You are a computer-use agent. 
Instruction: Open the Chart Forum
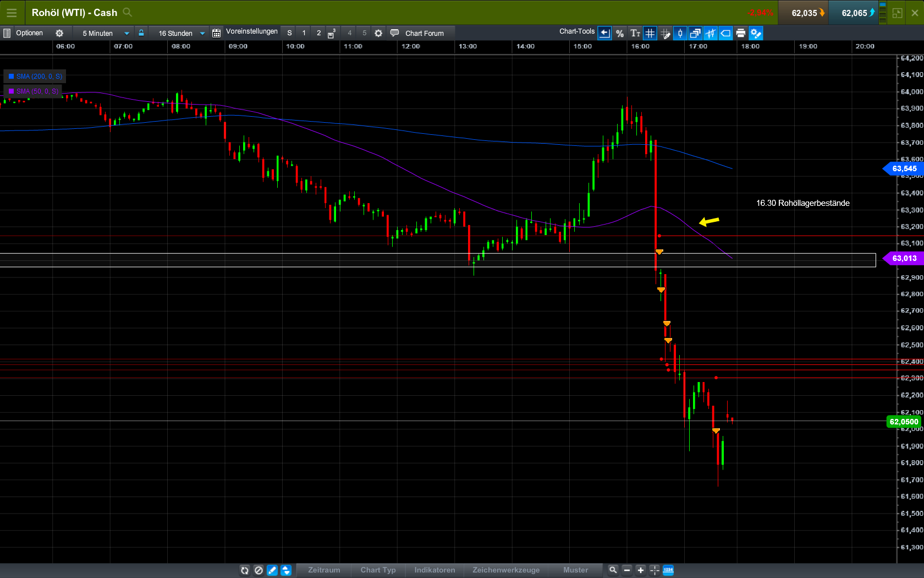click(x=424, y=33)
